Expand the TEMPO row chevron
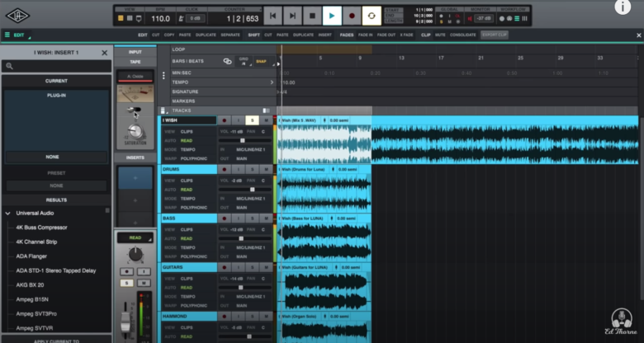644x343 pixels. (272, 82)
